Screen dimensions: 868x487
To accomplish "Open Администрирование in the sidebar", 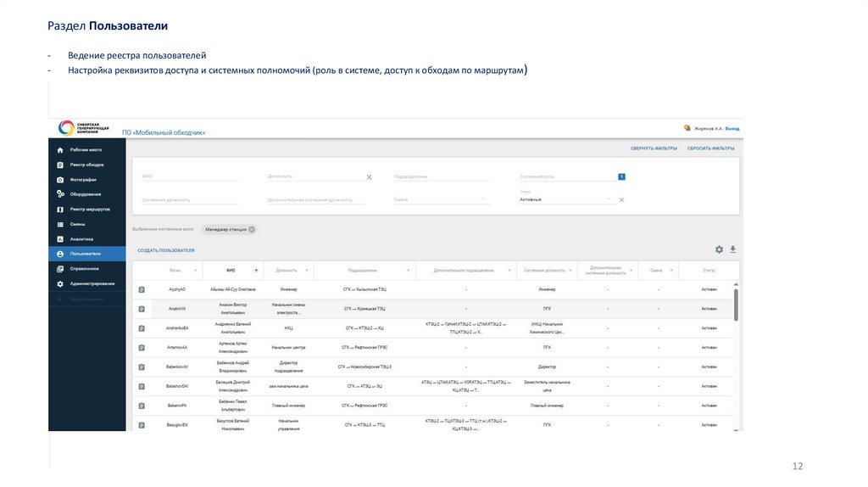I will click(x=92, y=283).
